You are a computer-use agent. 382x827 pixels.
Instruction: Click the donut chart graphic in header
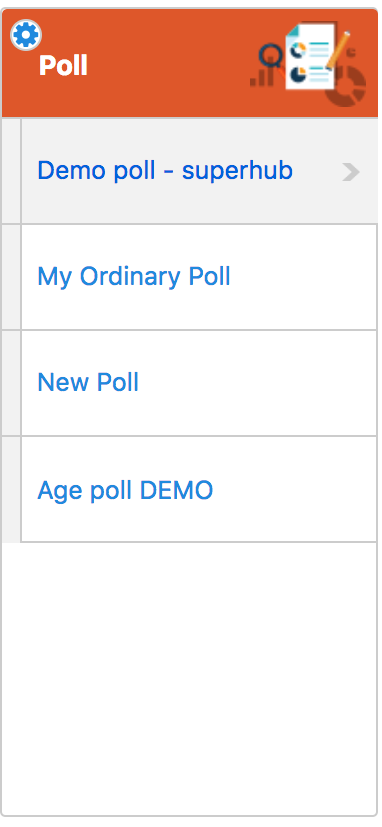coord(346,85)
